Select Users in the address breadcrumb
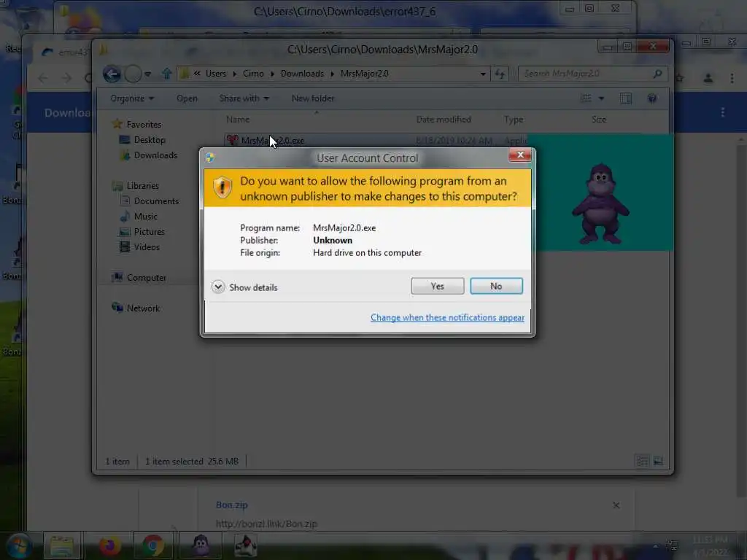The height and width of the screenshot is (560, 747). click(x=216, y=74)
